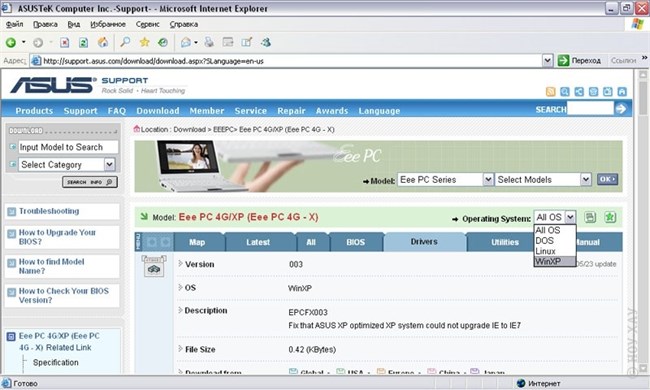Choose DOS in the OS list
Viewport: 650px width, 390px height.
554,240
